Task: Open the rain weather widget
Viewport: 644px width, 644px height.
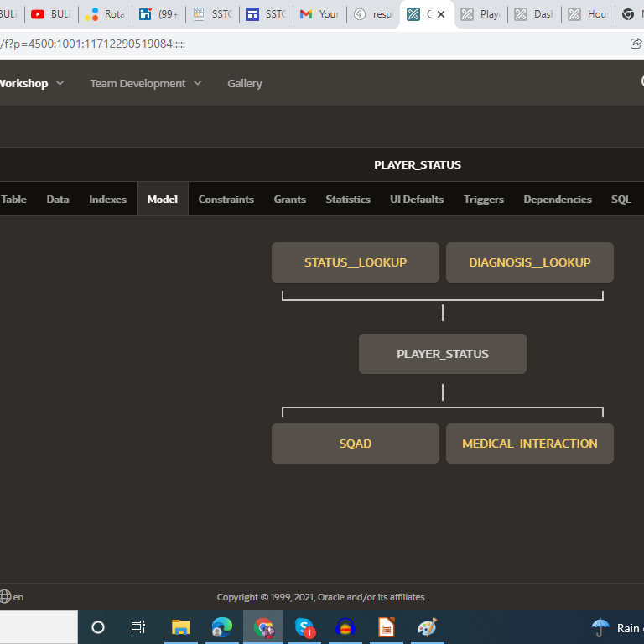Action: click(616, 627)
